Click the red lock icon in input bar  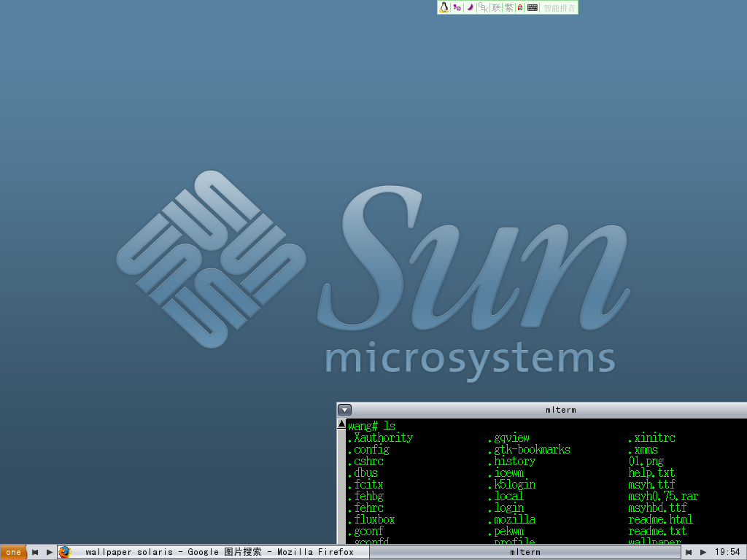[x=519, y=7]
